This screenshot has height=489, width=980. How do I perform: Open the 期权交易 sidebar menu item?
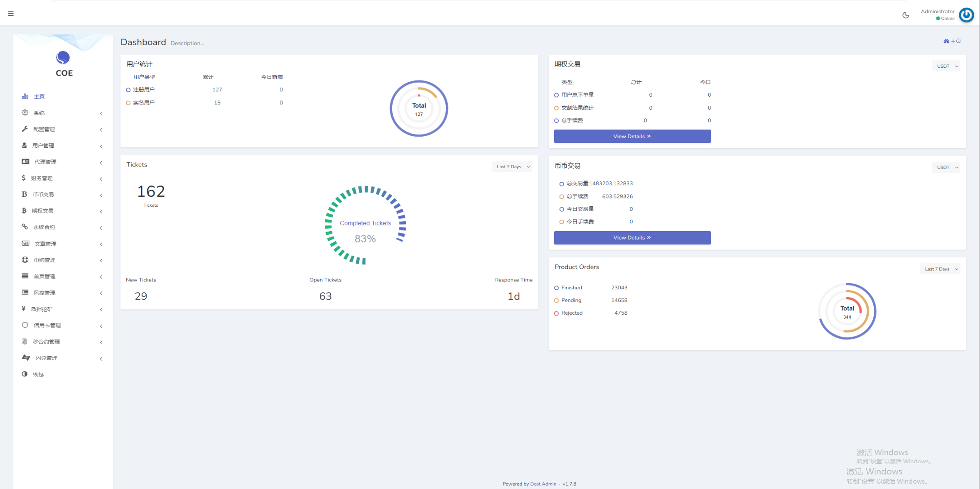click(x=62, y=211)
